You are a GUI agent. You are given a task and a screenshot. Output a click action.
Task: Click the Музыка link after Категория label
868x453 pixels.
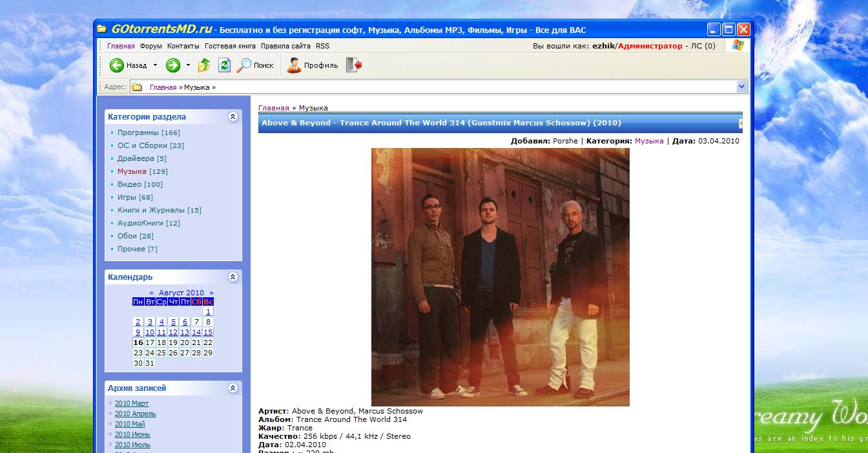pyautogui.click(x=649, y=141)
